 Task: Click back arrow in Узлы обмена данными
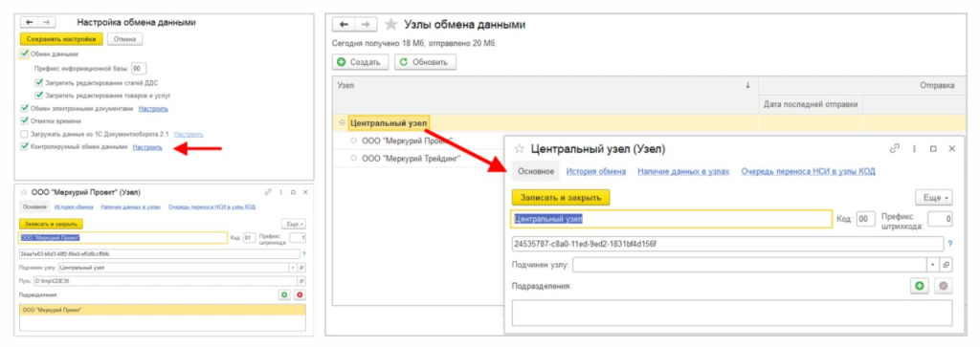pos(344,25)
